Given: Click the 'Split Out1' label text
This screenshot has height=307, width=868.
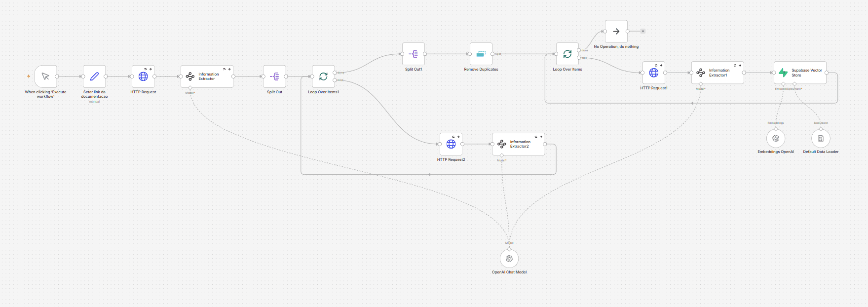Looking at the screenshot, I should [414, 70].
